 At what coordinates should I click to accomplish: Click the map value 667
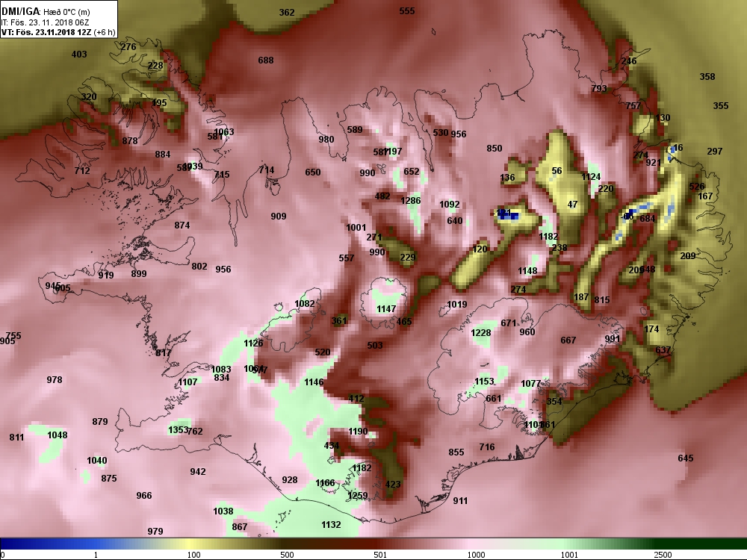[568, 340]
